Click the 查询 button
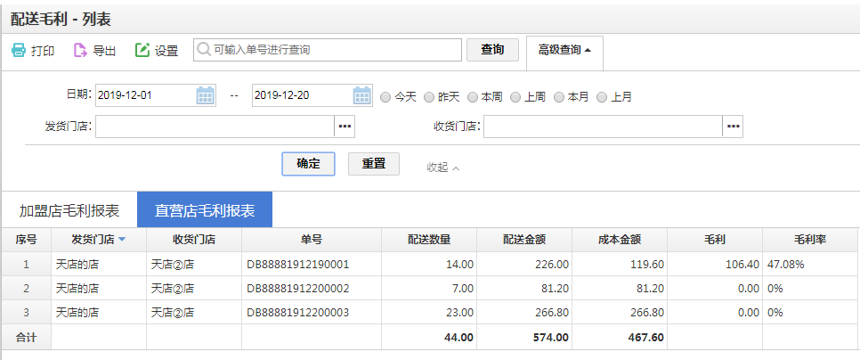The height and width of the screenshot is (360, 868). 492,50
